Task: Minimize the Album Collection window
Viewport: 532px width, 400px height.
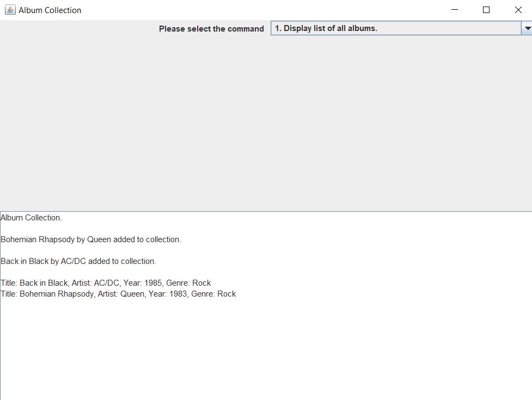Action: pos(455,10)
